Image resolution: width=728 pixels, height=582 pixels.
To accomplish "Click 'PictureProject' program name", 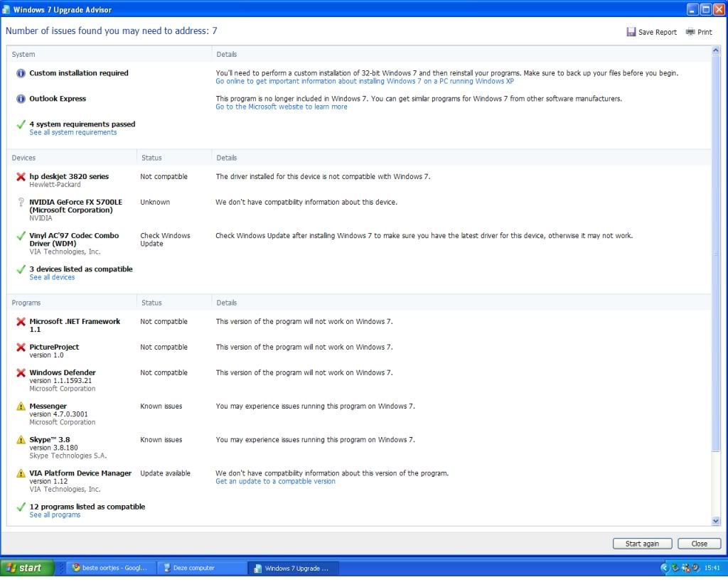I will pos(54,347).
